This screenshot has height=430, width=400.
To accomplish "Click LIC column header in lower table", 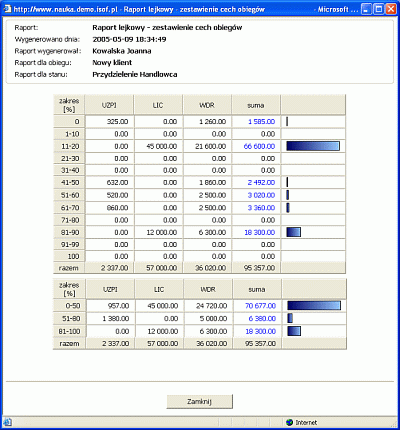I will coord(159,289).
